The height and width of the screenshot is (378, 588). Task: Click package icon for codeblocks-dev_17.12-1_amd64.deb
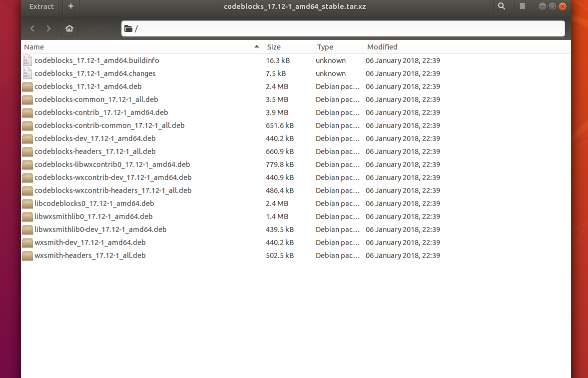(27, 138)
